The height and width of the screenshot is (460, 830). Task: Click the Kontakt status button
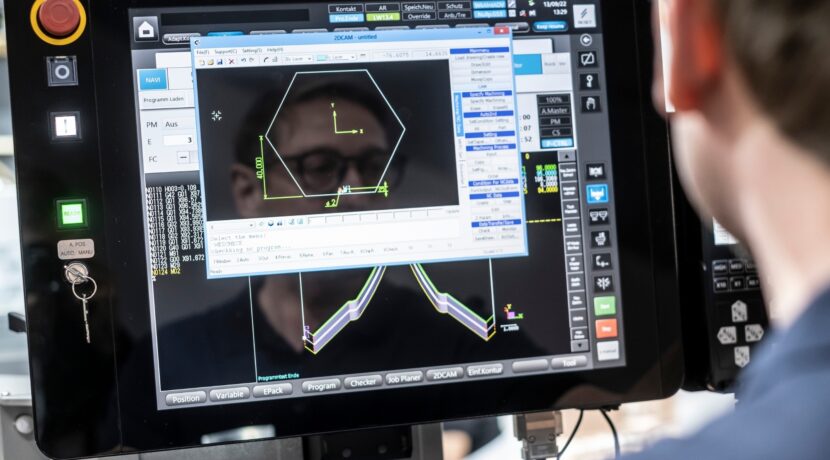click(346, 8)
